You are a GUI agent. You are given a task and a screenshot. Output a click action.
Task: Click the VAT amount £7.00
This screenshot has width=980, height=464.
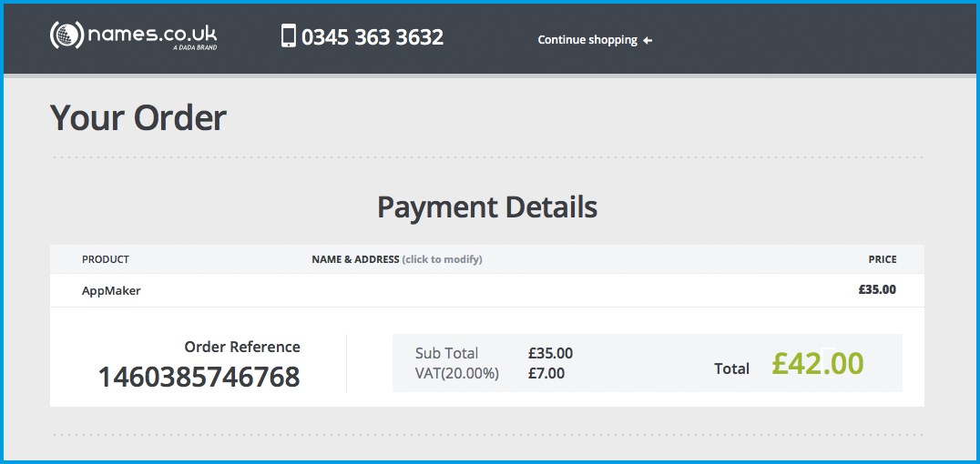pyautogui.click(x=546, y=373)
